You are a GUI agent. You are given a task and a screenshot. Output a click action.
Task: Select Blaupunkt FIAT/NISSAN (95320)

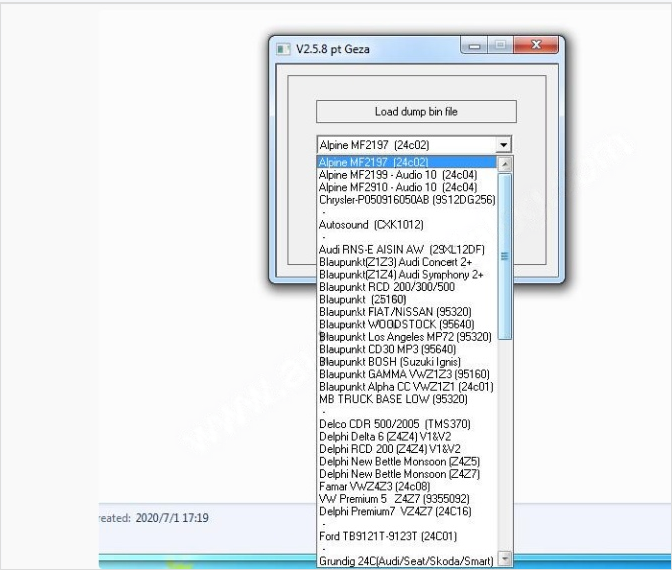tap(407, 311)
